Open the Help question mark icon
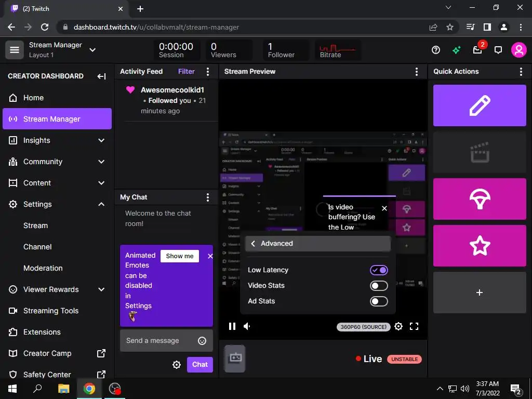 click(x=436, y=50)
